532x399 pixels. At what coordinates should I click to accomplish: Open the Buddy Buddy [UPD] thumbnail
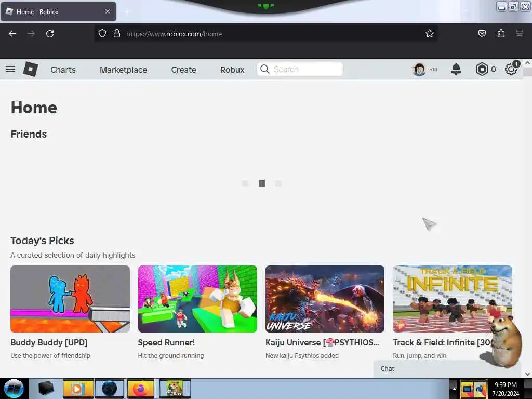(x=70, y=299)
